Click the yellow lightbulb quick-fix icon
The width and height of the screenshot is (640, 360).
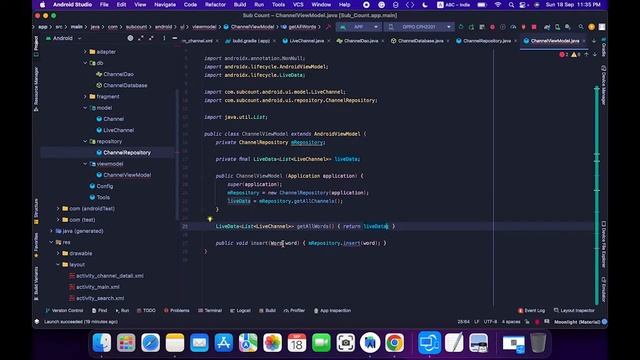click(210, 219)
